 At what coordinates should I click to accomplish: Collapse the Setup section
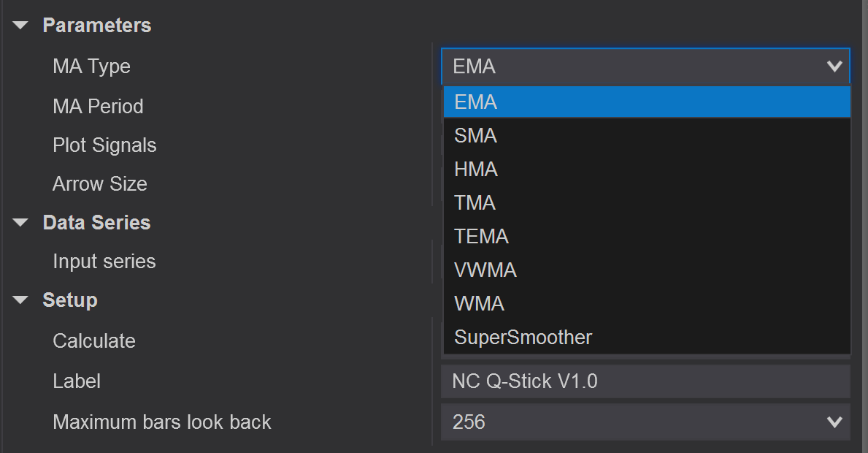click(x=19, y=300)
